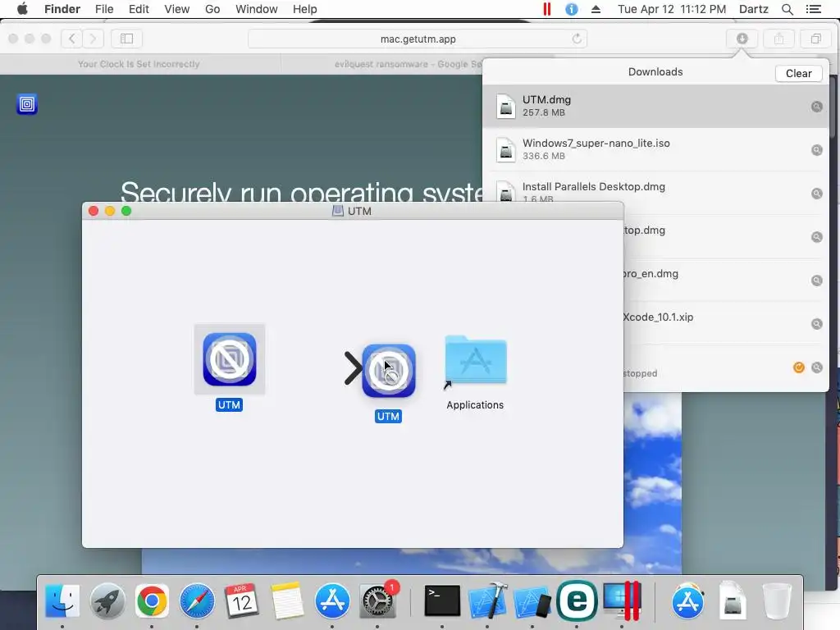Open Google Chrome from the Dock
Image resolution: width=840 pixels, height=630 pixels.
point(152,601)
